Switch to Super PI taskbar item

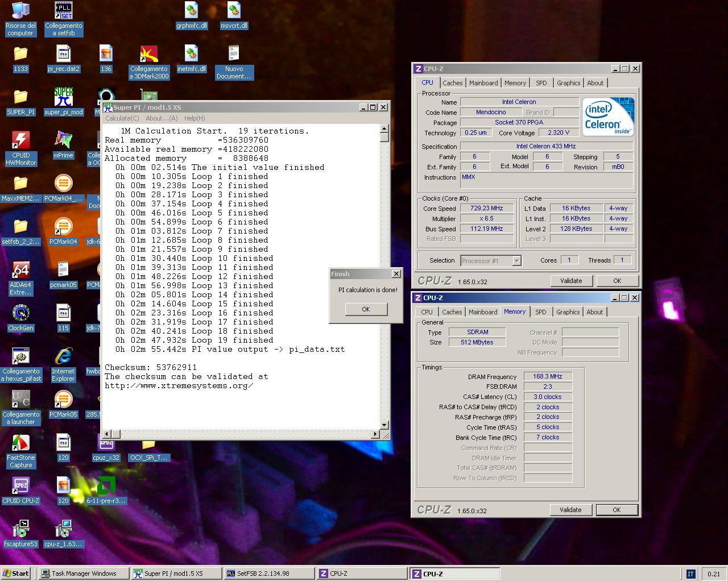point(176,573)
